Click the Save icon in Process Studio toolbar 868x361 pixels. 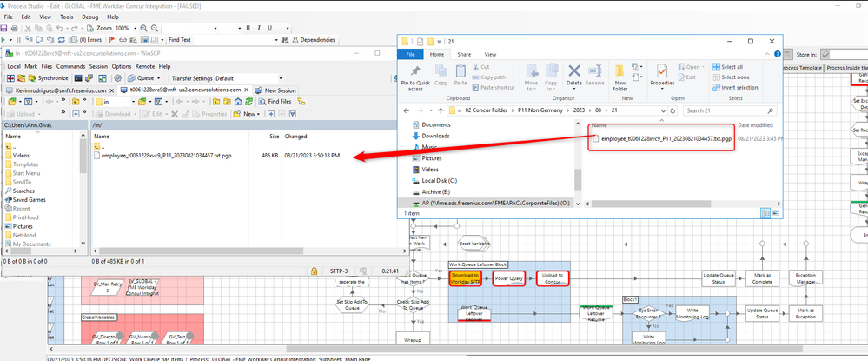coord(4,29)
